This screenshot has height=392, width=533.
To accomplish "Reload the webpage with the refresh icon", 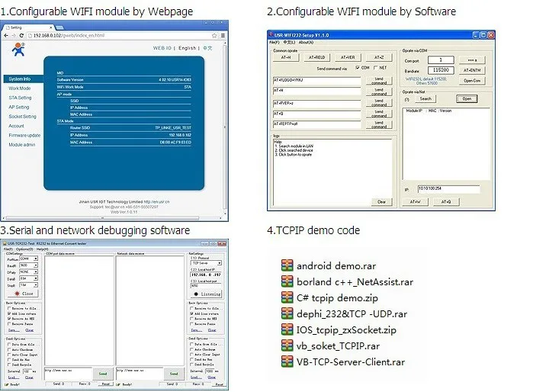I will (x=21, y=35).
